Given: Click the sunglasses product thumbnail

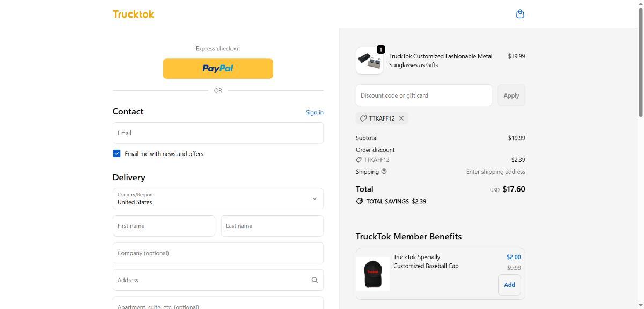Looking at the screenshot, I should pyautogui.click(x=369, y=61).
